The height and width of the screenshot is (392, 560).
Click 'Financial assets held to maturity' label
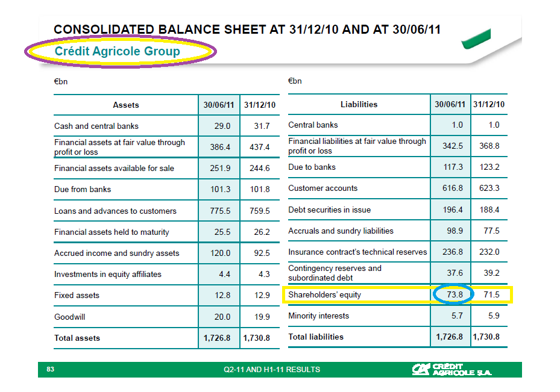(112, 232)
